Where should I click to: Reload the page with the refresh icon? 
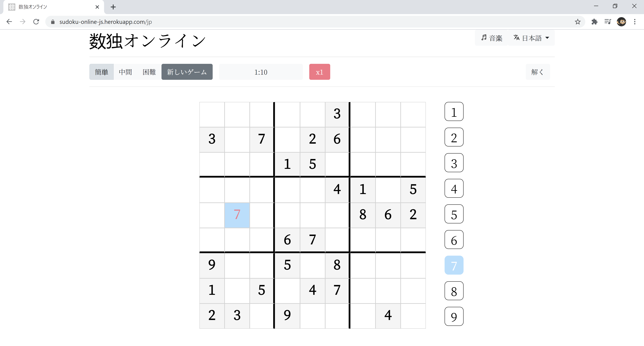pos(36,22)
